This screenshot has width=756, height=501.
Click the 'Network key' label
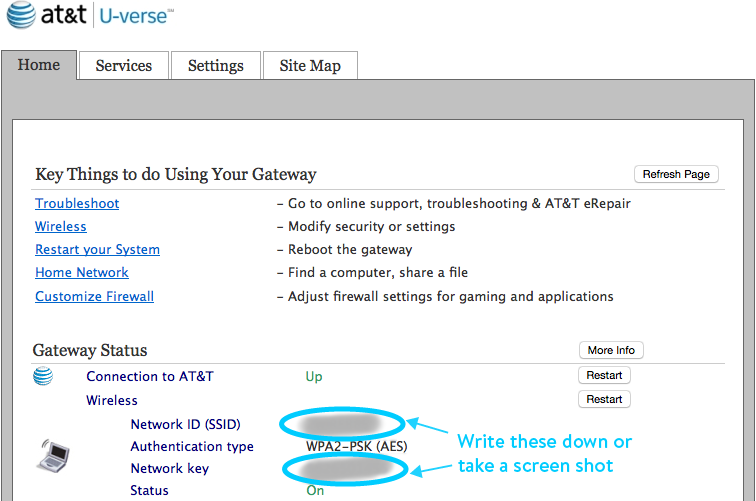tap(170, 469)
